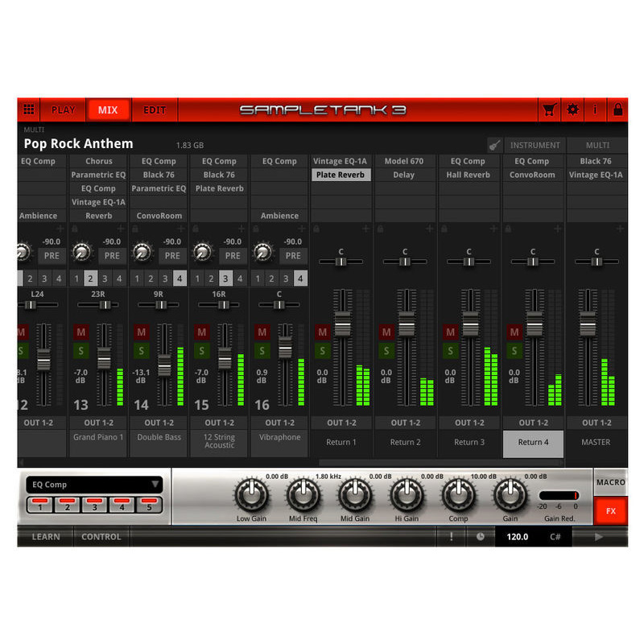The width and height of the screenshot is (644, 644).
Task: Click the plus icon on Return 3
Action: coord(493,229)
